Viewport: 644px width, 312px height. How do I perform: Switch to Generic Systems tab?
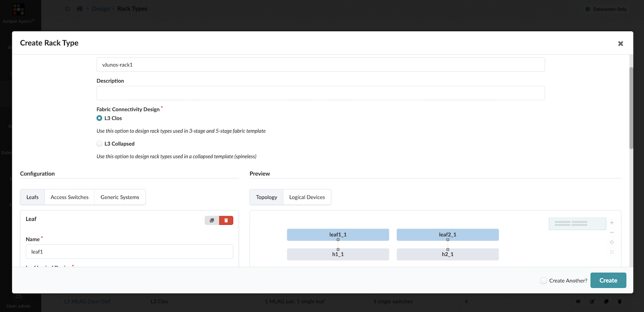[x=120, y=197]
